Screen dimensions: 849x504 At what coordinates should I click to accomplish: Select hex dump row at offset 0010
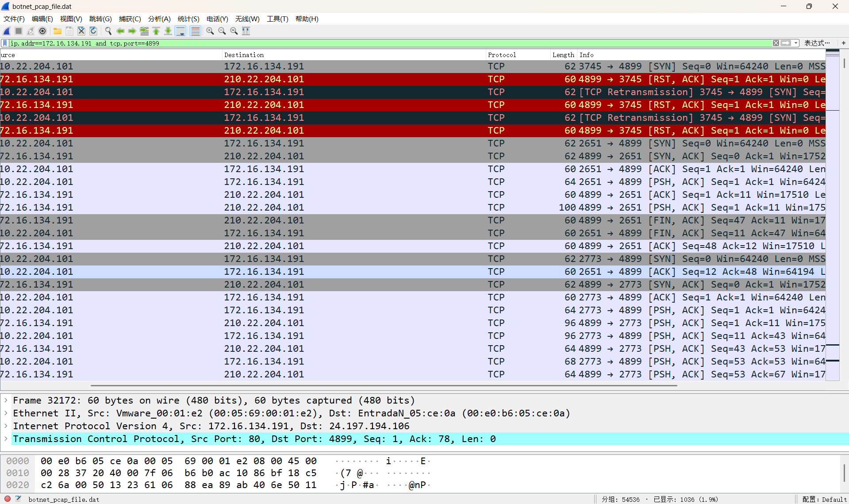tap(218, 473)
